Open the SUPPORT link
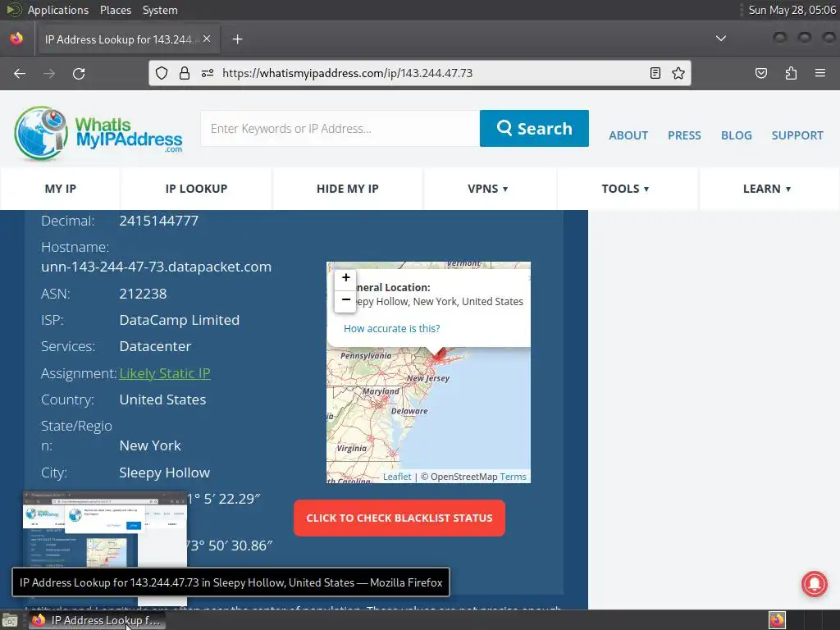The width and height of the screenshot is (840, 630). (797, 135)
